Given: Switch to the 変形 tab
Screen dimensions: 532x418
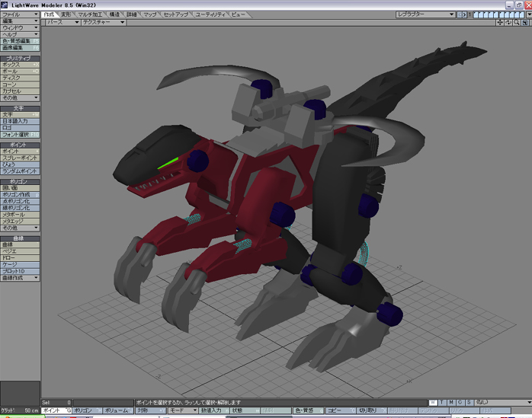Looking at the screenshot, I should click(66, 14).
